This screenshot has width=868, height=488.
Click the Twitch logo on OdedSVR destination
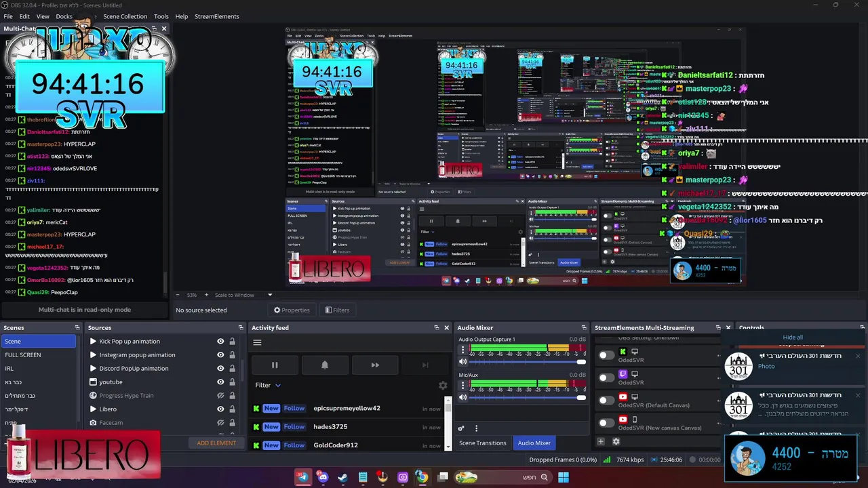tap(623, 374)
